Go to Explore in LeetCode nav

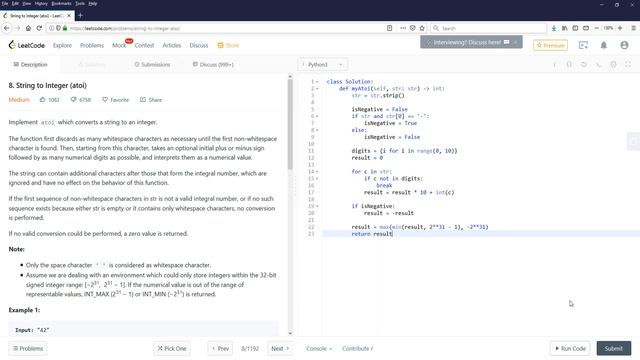(62, 45)
